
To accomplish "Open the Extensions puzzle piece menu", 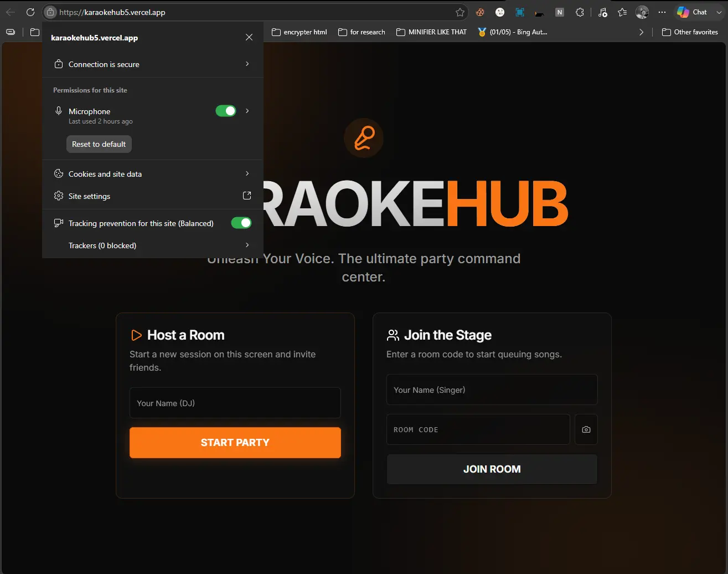I will (x=580, y=12).
